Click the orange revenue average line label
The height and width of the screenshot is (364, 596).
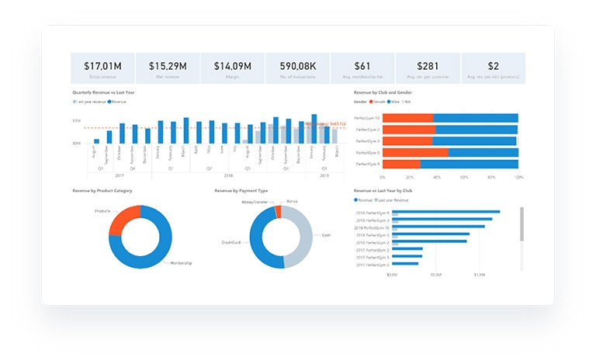tap(325, 124)
